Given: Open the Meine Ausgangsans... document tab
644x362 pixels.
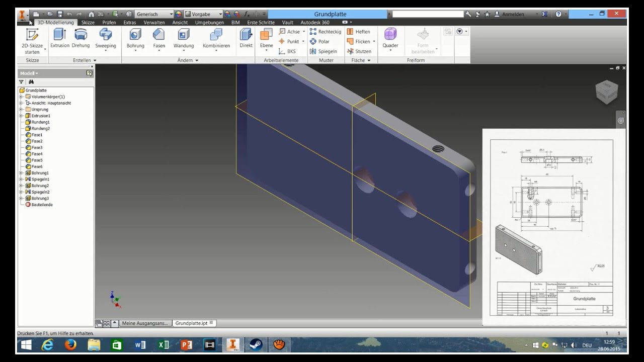Looking at the screenshot, I should [x=145, y=323].
